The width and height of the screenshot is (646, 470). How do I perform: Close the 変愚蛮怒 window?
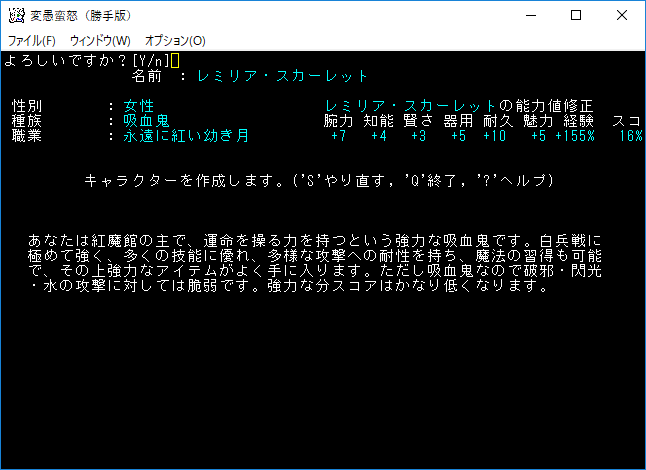point(622,15)
